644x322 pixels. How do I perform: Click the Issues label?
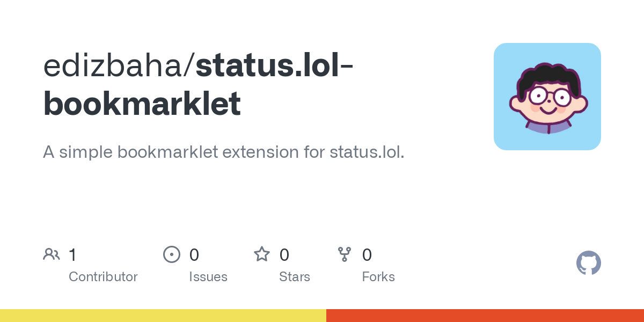208,277
